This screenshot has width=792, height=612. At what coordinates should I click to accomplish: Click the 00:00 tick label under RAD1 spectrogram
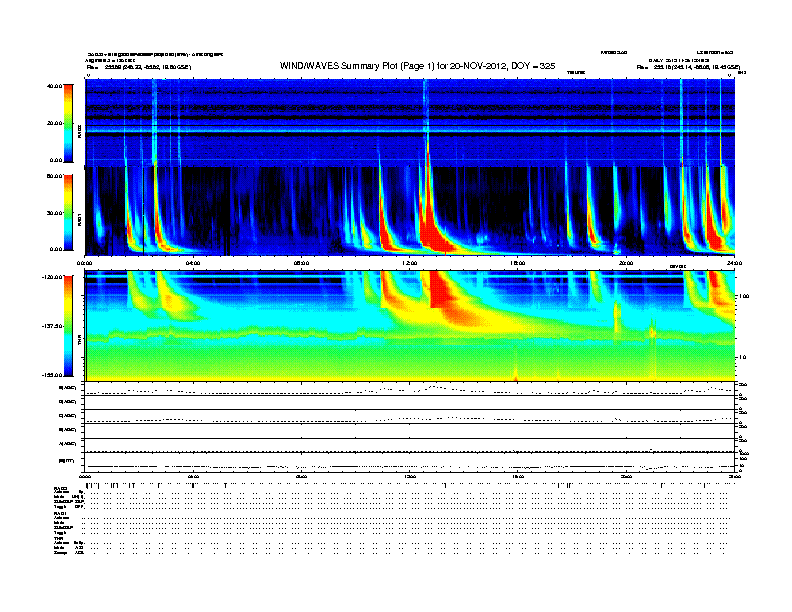[84, 263]
